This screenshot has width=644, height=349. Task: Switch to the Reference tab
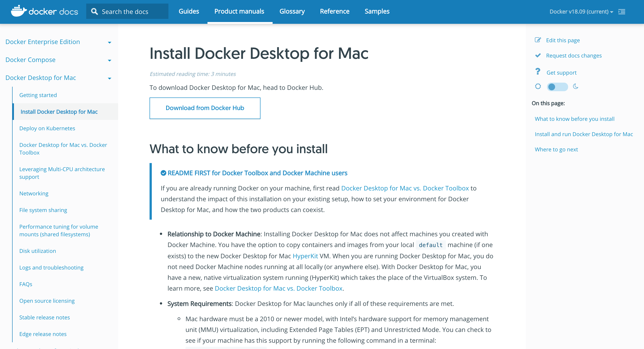335,11
